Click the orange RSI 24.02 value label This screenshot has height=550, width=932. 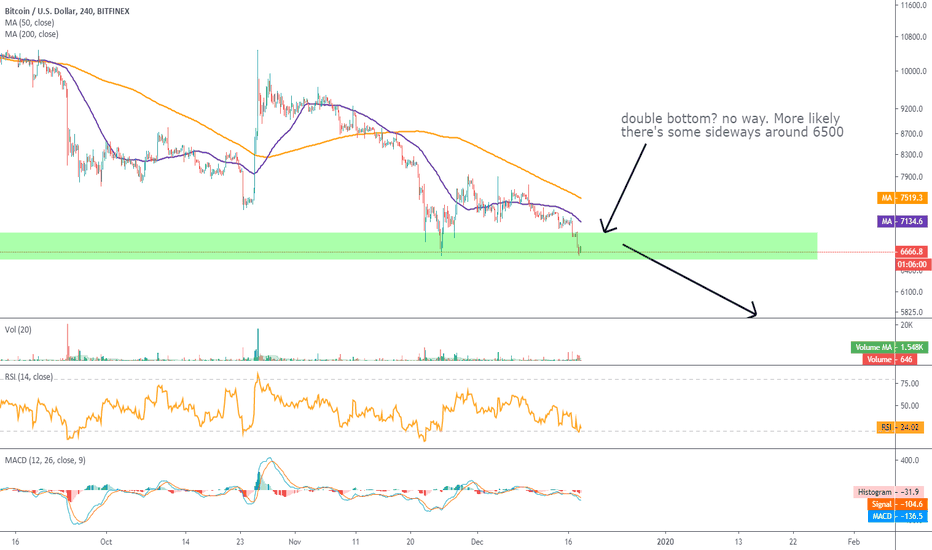coord(900,427)
